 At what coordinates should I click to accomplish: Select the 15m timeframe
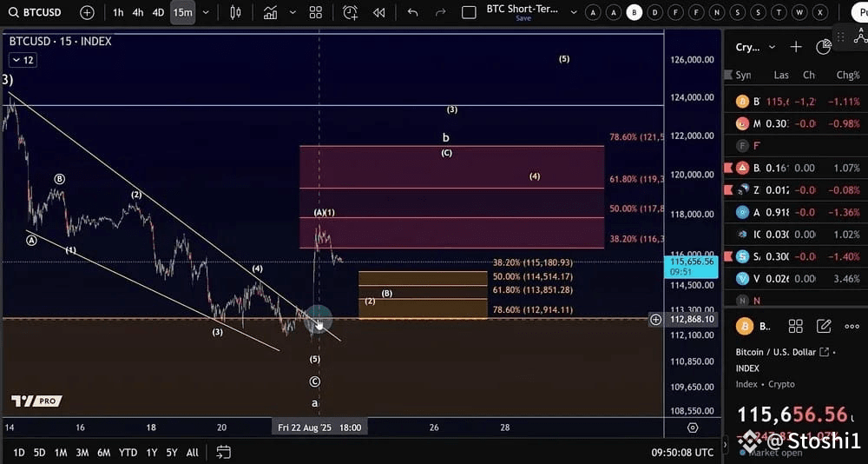click(x=182, y=12)
